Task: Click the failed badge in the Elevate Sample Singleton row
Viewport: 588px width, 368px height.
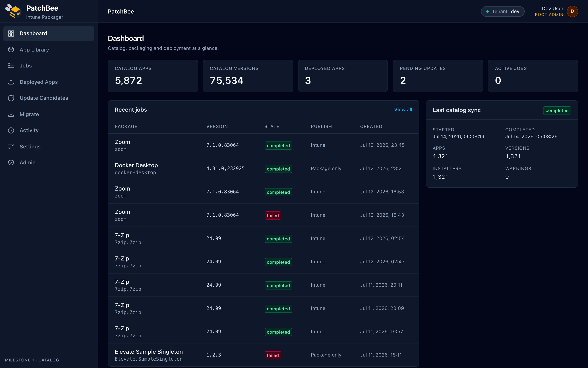Action: [273, 355]
